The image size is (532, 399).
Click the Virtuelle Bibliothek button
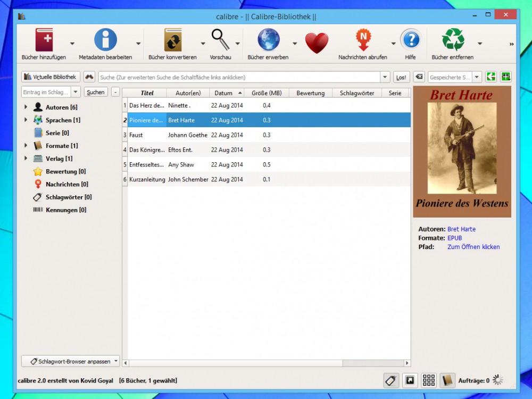[51, 77]
